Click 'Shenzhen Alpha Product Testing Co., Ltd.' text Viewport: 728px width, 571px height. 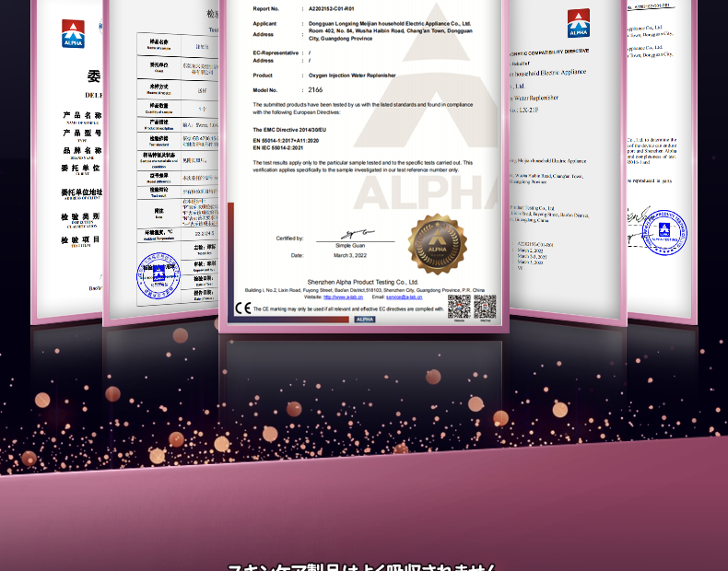362,282
